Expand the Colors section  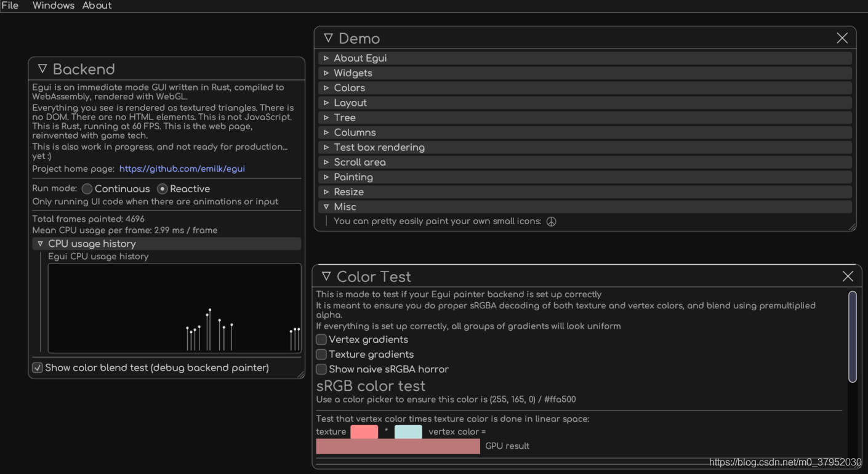tap(585, 87)
